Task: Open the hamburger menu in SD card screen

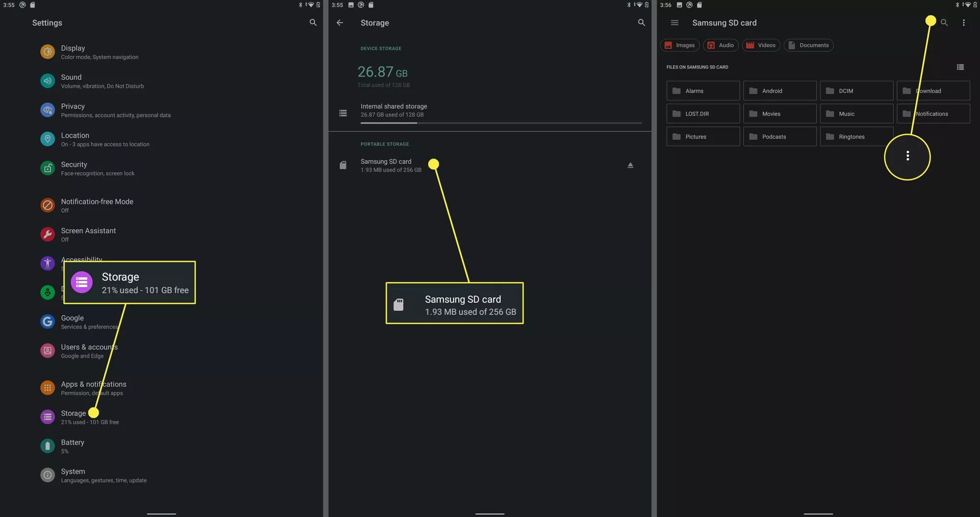Action: (675, 23)
